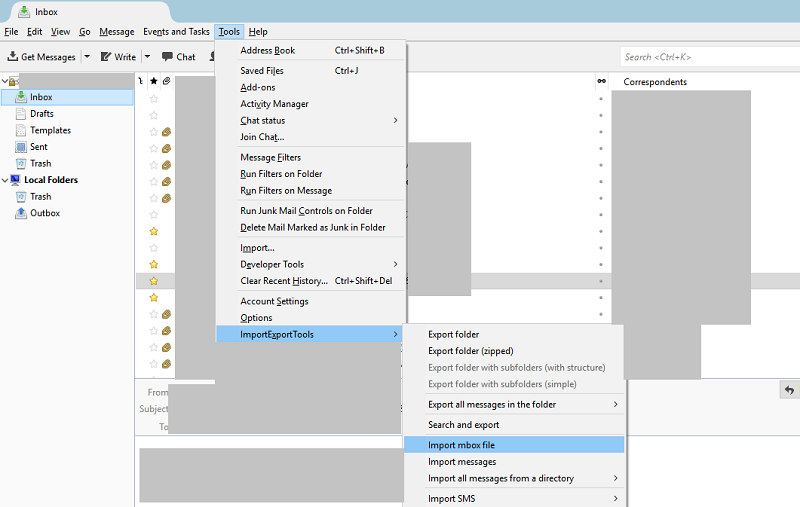Viewport: 800px width, 507px height.
Task: Toggle read status dot of highlighted message
Action: 601,281
